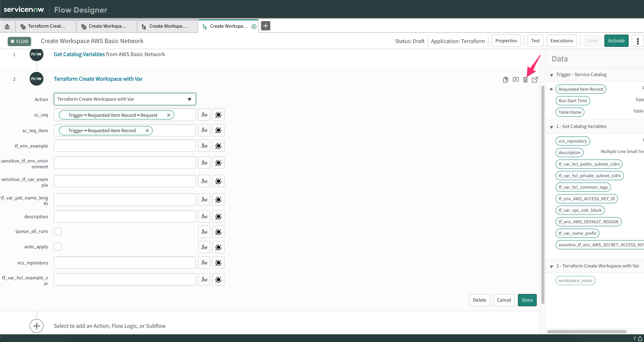Open a new tab with plus button
Image resolution: width=644 pixels, height=342 pixels.
265,26
